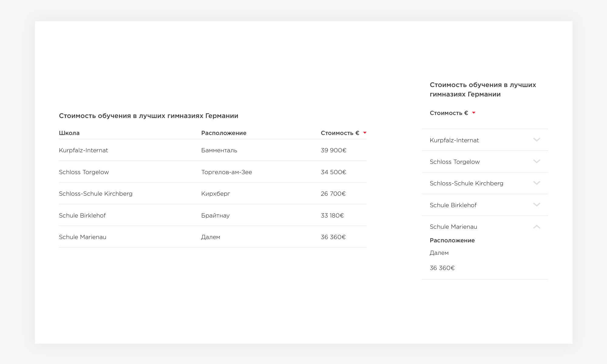Select Schloss-Schule Kirchberg table row name
This screenshot has height=364, width=607.
point(96,194)
